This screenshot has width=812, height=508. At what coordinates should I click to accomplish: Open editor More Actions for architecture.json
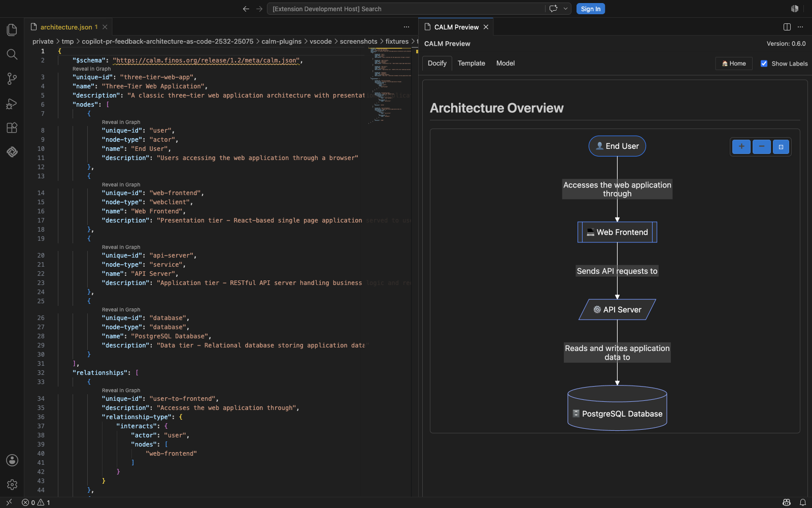tap(407, 27)
